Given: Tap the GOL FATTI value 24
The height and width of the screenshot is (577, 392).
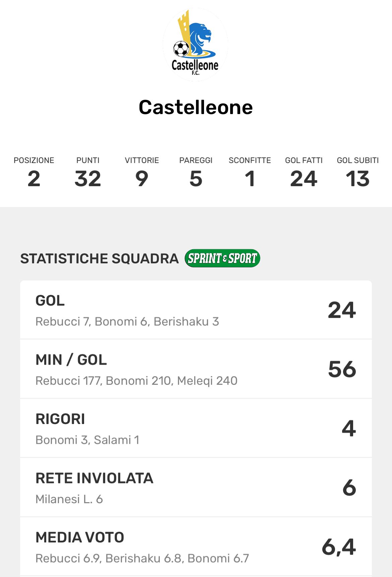Looking at the screenshot, I should click(304, 178).
